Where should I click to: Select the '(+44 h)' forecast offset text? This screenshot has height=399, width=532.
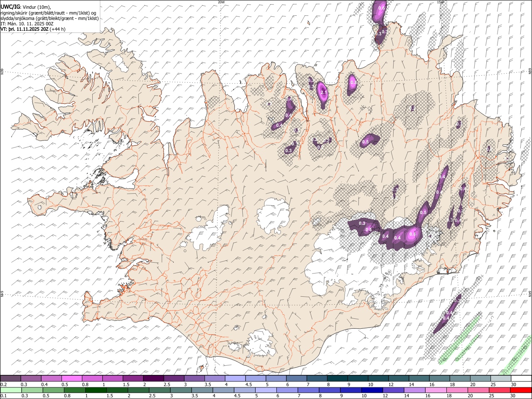pos(57,29)
